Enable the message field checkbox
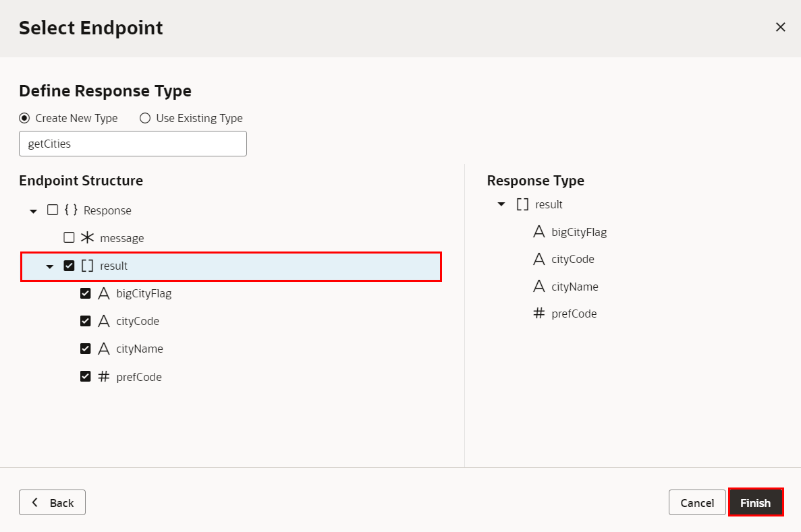Viewport: 801px width, 532px height. click(69, 238)
